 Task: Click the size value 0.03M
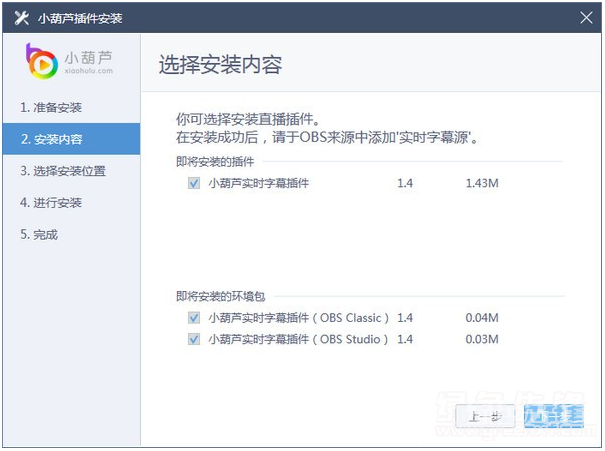482,339
